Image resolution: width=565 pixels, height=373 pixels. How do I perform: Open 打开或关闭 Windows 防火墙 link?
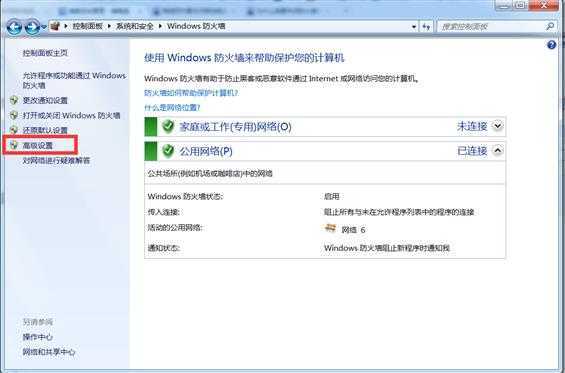(71, 115)
